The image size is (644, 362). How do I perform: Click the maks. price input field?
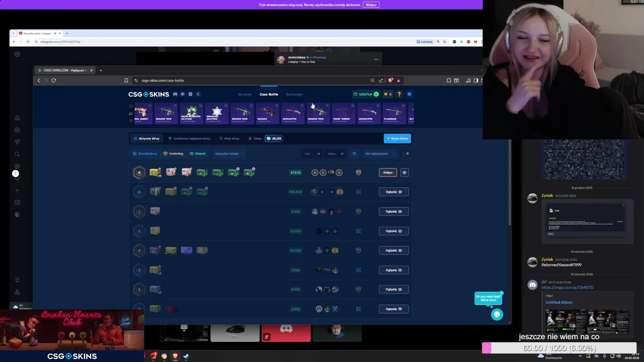point(336,153)
